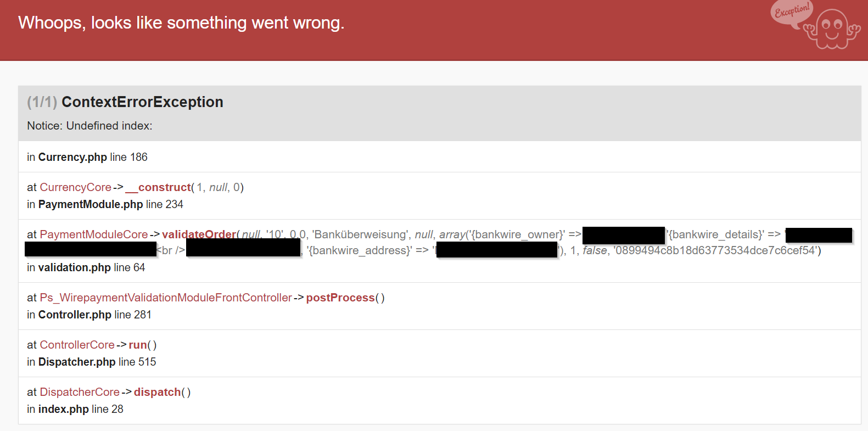Screen dimensions: 868x431
Task: Select the Controller.php line 281 text
Action: click(x=89, y=315)
